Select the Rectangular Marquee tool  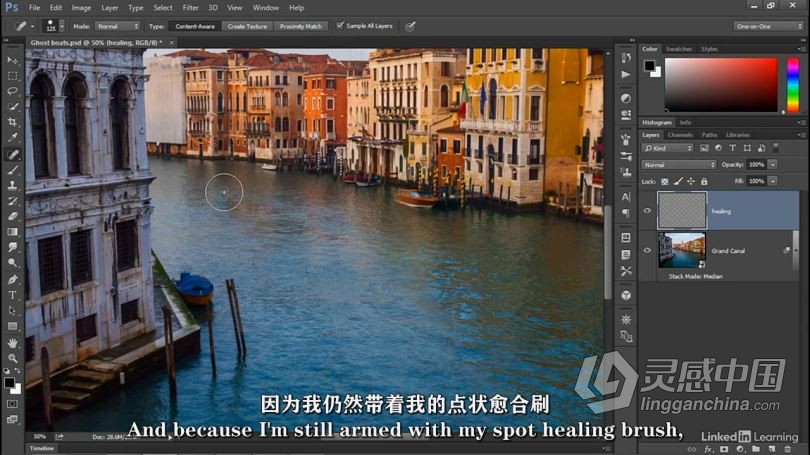click(12, 76)
